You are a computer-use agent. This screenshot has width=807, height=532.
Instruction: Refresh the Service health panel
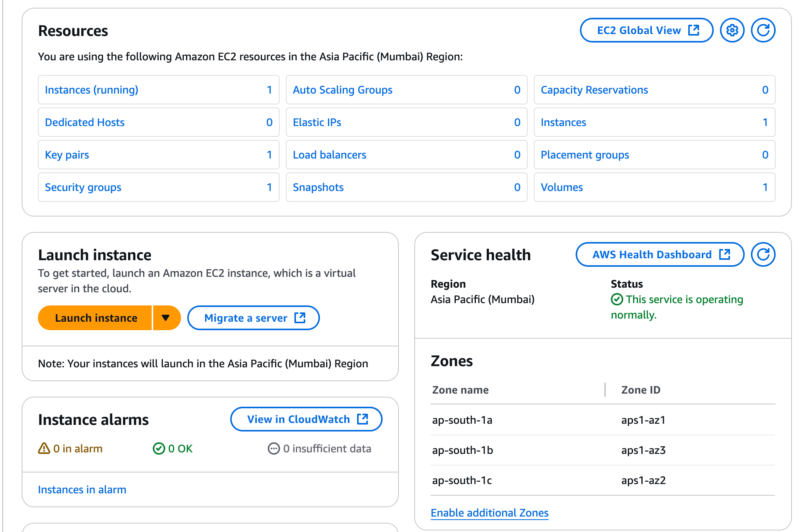coord(763,254)
